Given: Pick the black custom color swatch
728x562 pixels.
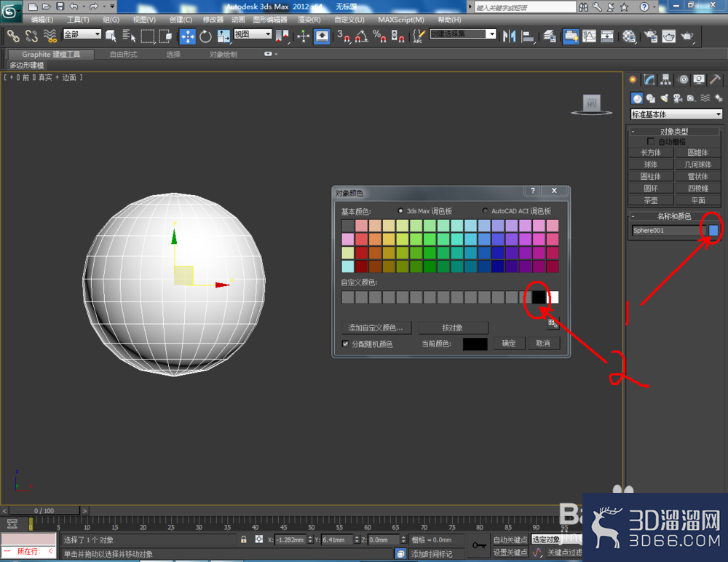Looking at the screenshot, I should pyautogui.click(x=538, y=297).
